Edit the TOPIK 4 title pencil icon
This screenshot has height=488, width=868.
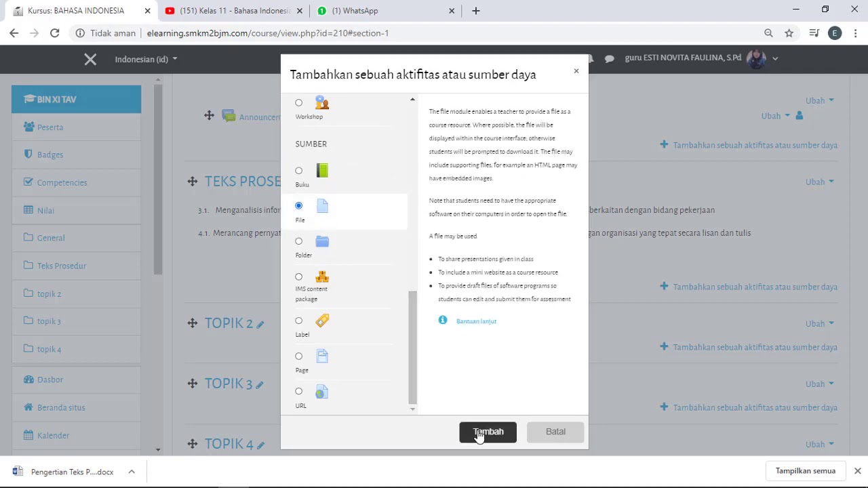coord(260,445)
